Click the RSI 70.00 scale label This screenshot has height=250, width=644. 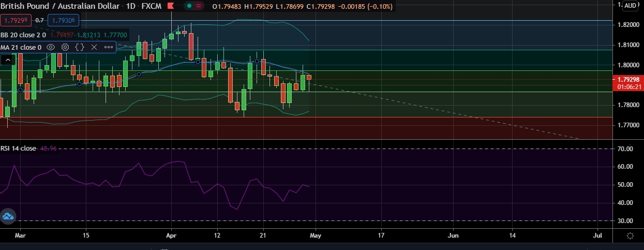pyautogui.click(x=625, y=149)
